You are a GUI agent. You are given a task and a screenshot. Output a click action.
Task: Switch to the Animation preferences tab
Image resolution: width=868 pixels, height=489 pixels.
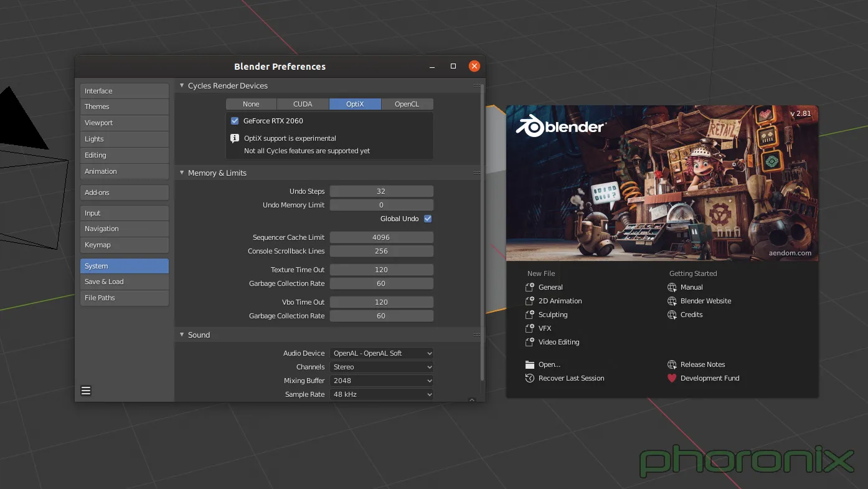[125, 171]
